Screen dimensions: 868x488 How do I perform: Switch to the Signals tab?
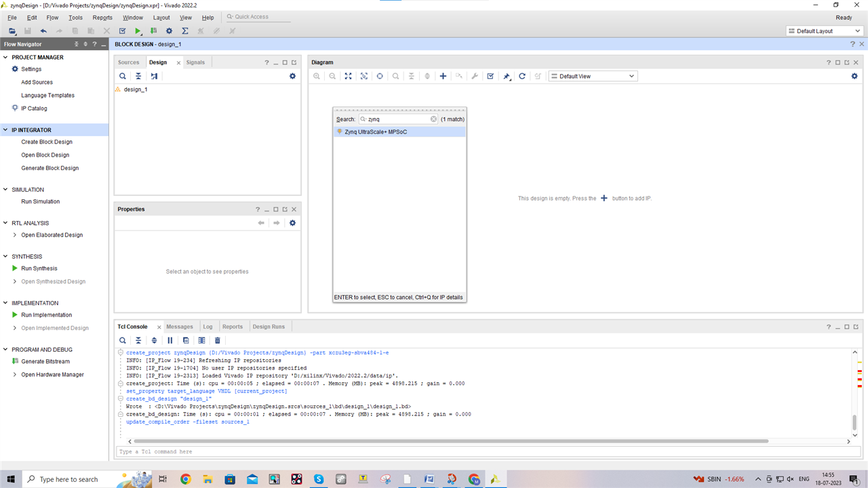coord(195,62)
